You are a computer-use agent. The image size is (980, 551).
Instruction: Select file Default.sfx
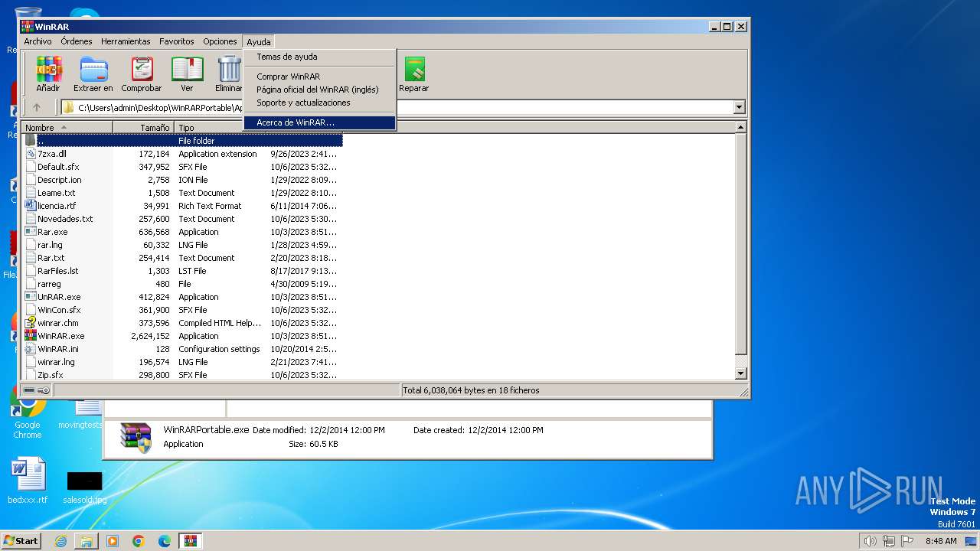click(58, 167)
